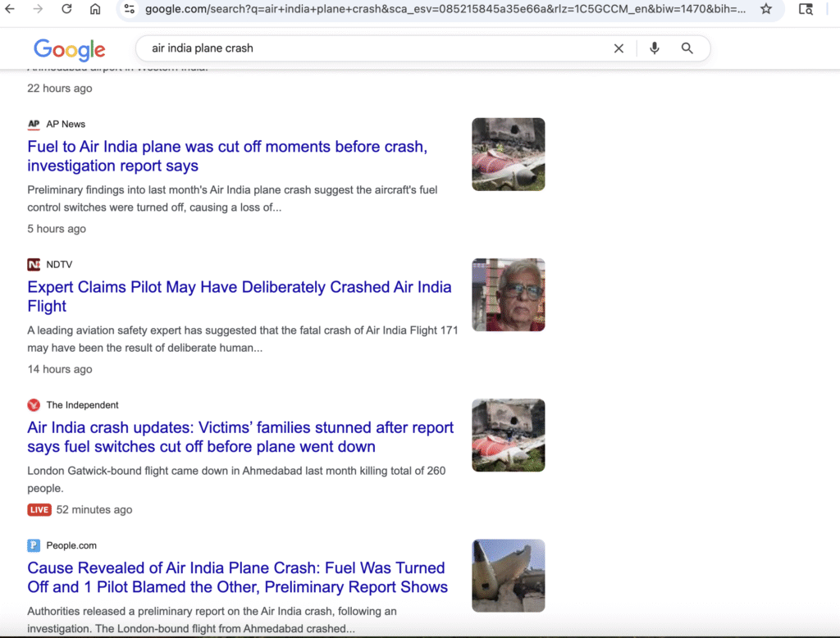Click the NDTV favicon
The image size is (840, 638).
tap(34, 265)
